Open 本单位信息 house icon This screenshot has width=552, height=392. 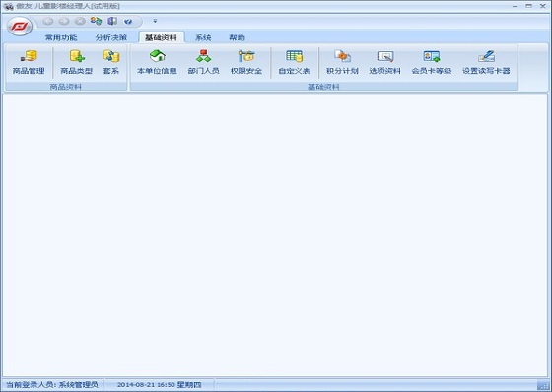pyautogui.click(x=157, y=62)
